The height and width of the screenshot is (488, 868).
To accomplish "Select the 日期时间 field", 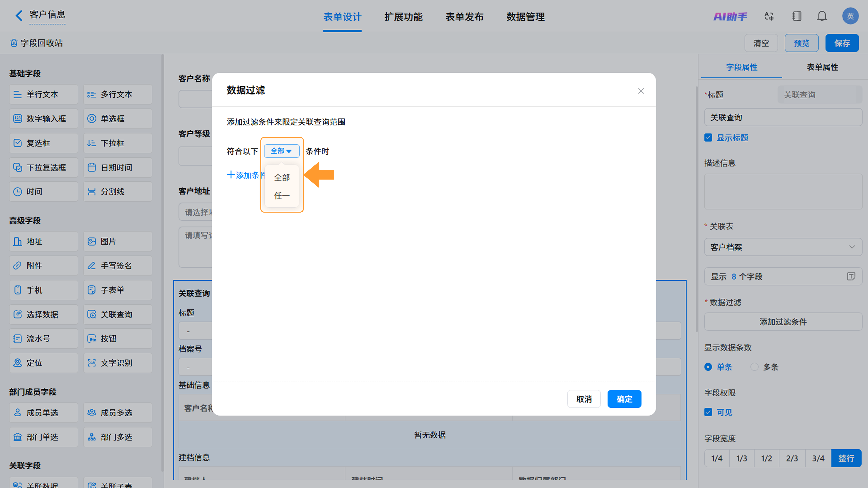I will [x=118, y=168].
